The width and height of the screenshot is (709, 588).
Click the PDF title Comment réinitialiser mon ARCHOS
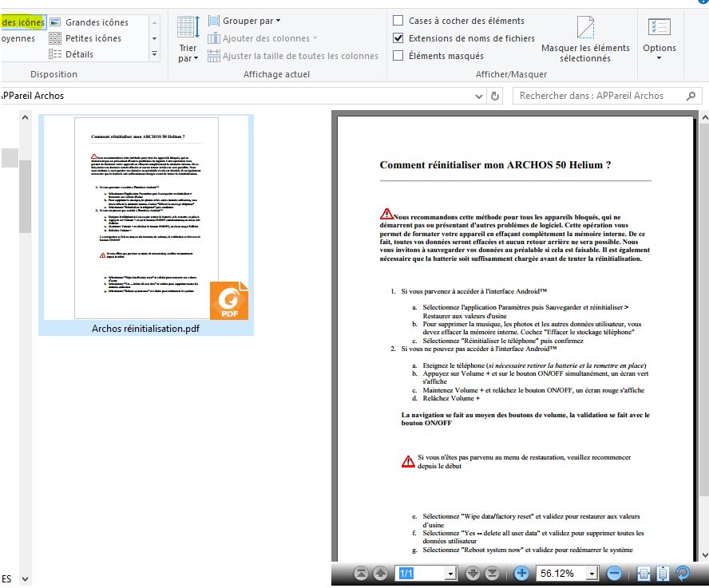[495, 164]
